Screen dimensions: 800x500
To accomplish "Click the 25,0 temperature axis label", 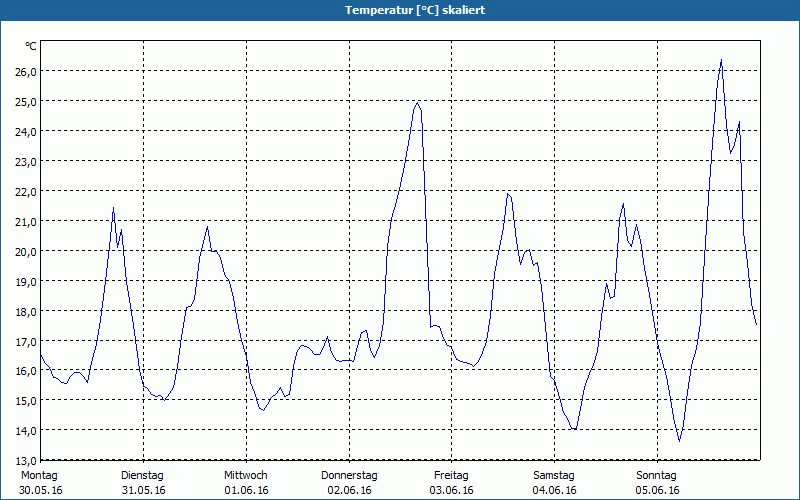I will pyautogui.click(x=24, y=101).
